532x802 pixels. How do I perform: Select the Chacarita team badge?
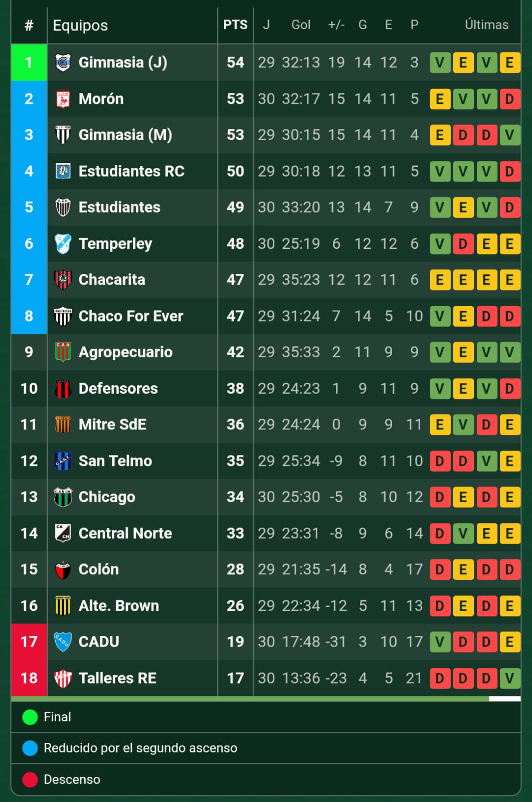tap(63, 280)
